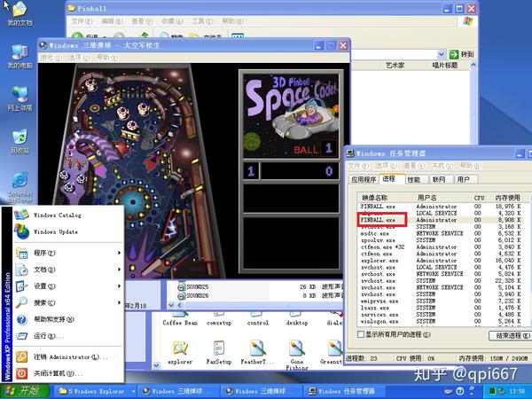532x399 pixels.
Task: Sort processes by the 内存使用 column header
Action: coord(507,198)
